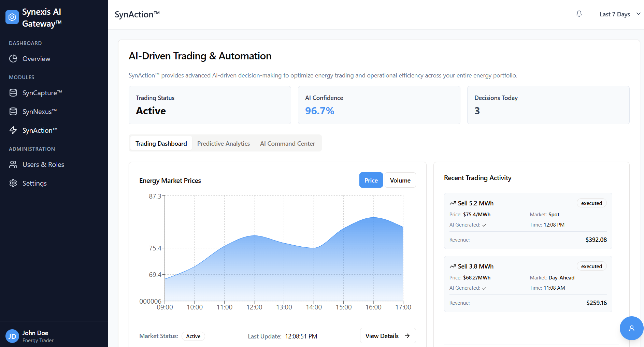This screenshot has height=347, width=644.
Task: Switch chart to Price view
Action: click(x=371, y=180)
